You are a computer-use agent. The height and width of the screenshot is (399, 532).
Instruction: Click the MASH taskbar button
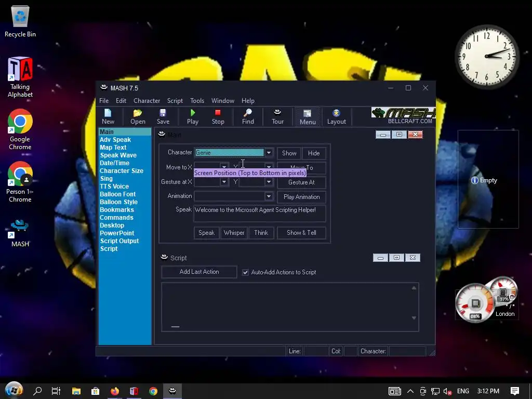172,391
